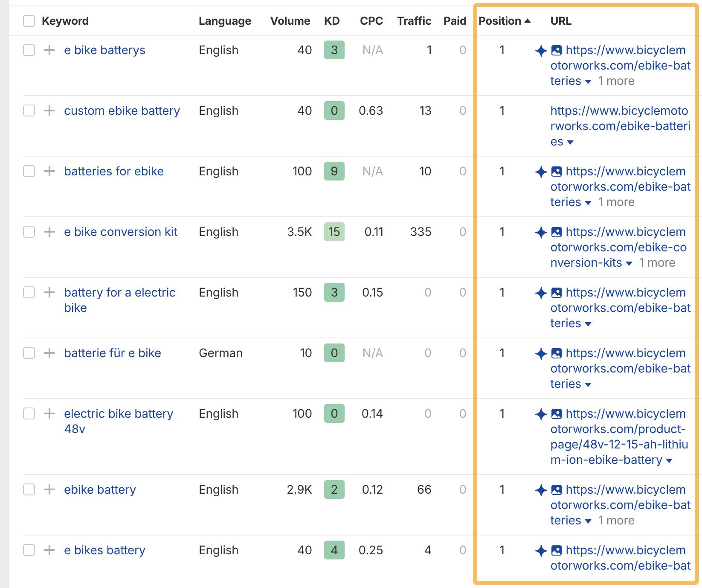702x588 pixels.
Task: Click the image icon in 'e bike conversion kit' row
Action: tap(556, 232)
